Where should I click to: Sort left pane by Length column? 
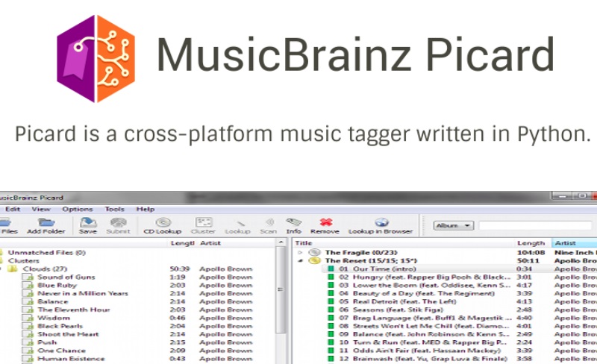pyautogui.click(x=182, y=243)
